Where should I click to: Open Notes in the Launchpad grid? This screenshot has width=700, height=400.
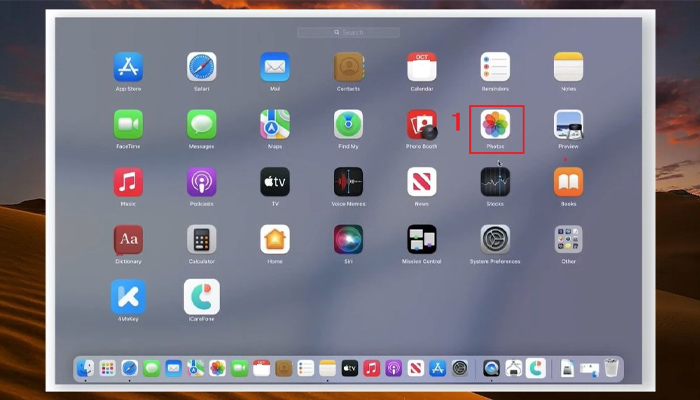coord(568,67)
